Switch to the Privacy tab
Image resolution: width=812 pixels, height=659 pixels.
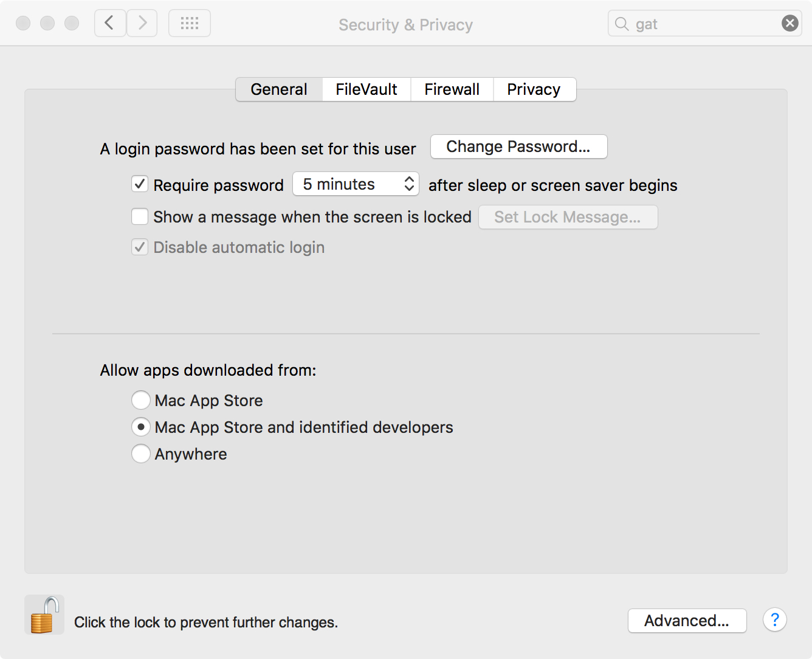(x=534, y=89)
